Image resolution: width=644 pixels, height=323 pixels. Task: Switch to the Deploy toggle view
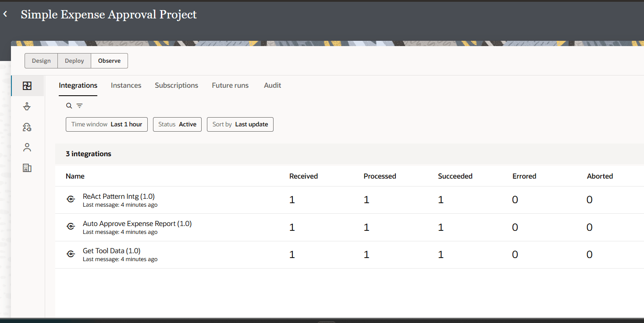click(x=74, y=61)
